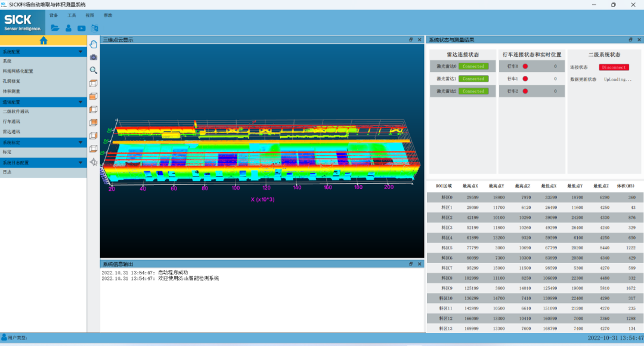Open the 系统 sidebar item
This screenshot has width=644, height=346.
(43, 61)
